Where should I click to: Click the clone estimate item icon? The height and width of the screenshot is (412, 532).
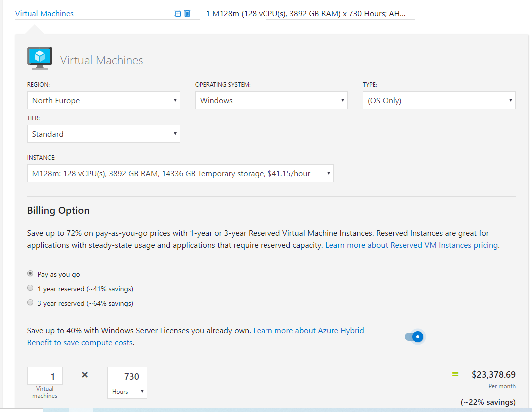[177, 13]
